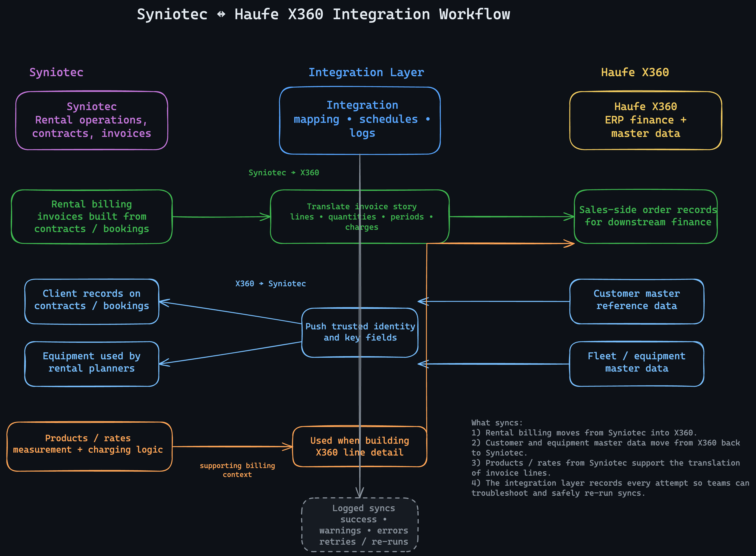Select the 'Integration mapping • schedules • logs' box
Viewport: 756px width, 556px height.
click(x=360, y=121)
